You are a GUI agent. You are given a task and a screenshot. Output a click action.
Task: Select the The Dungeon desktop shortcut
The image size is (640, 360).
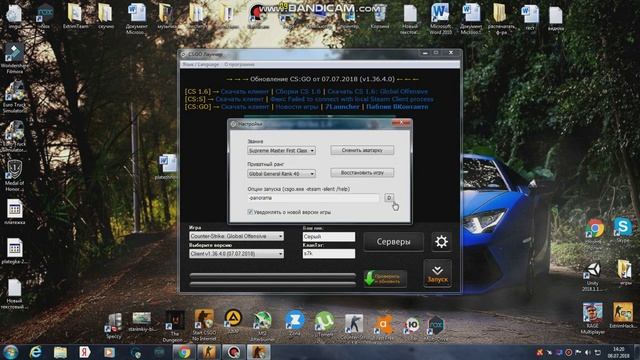[x=174, y=326]
